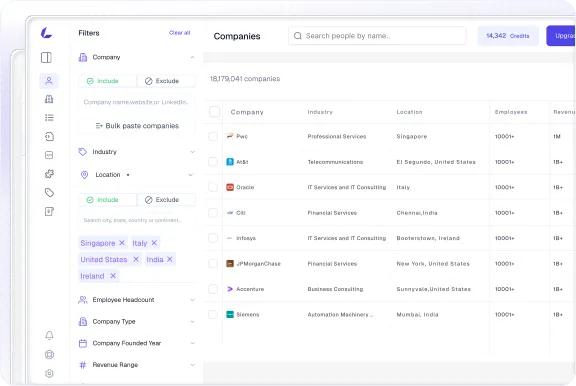Click the 14,342 Credits badge
The height and width of the screenshot is (386, 576).
coord(508,36)
